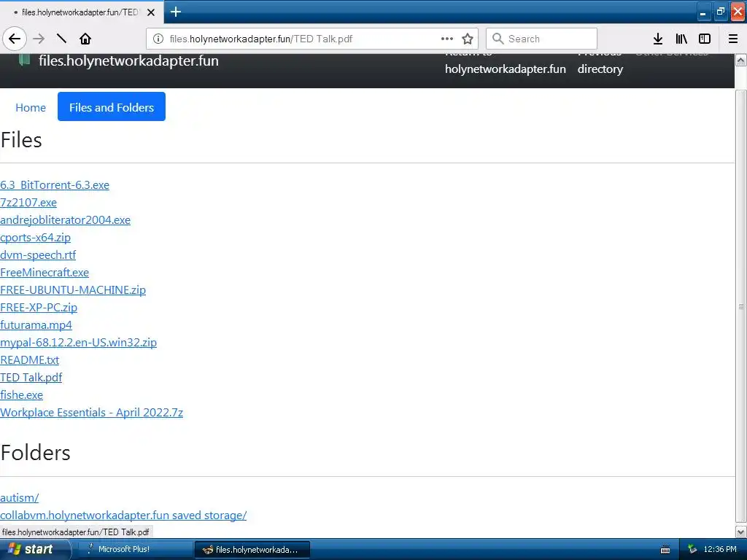
Task: Click the fishe.exe link
Action: click(21, 394)
